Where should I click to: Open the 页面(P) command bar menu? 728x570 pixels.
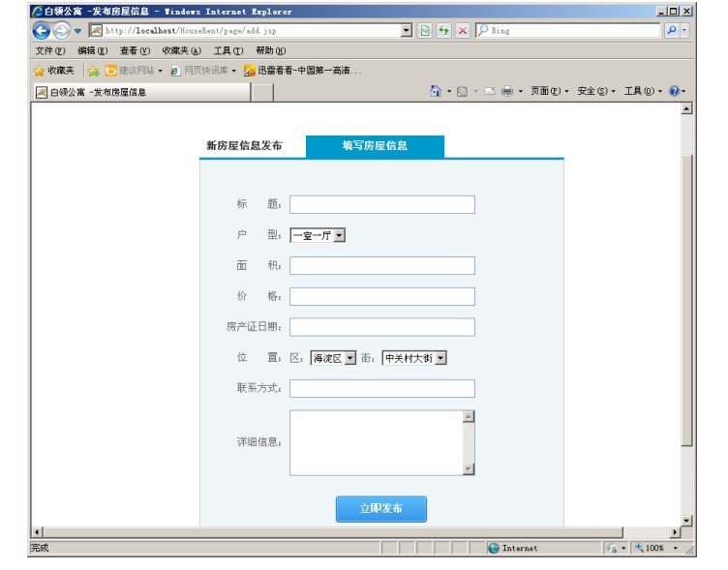click(x=550, y=91)
